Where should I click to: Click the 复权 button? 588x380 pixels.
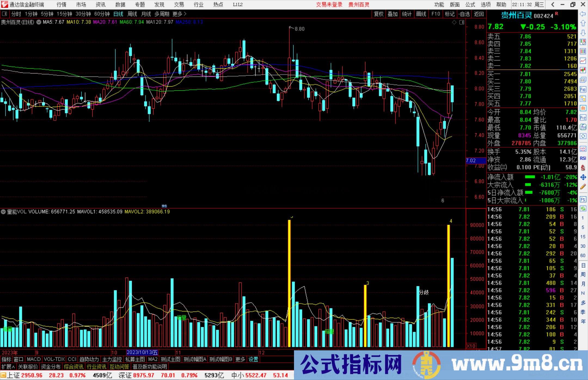[x=379, y=14]
